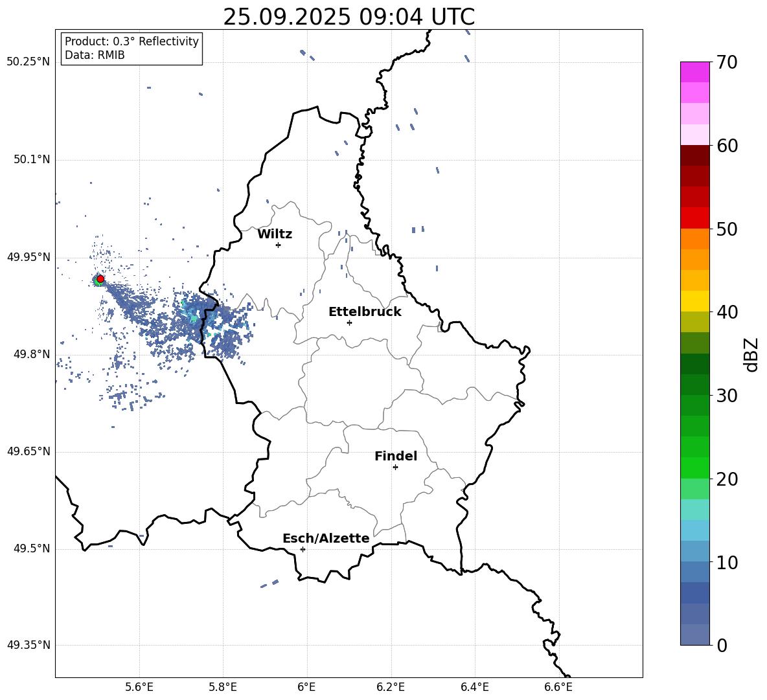Click the Wiltz station cross marker
Viewport: 767px width, 700px height.
[278, 245]
